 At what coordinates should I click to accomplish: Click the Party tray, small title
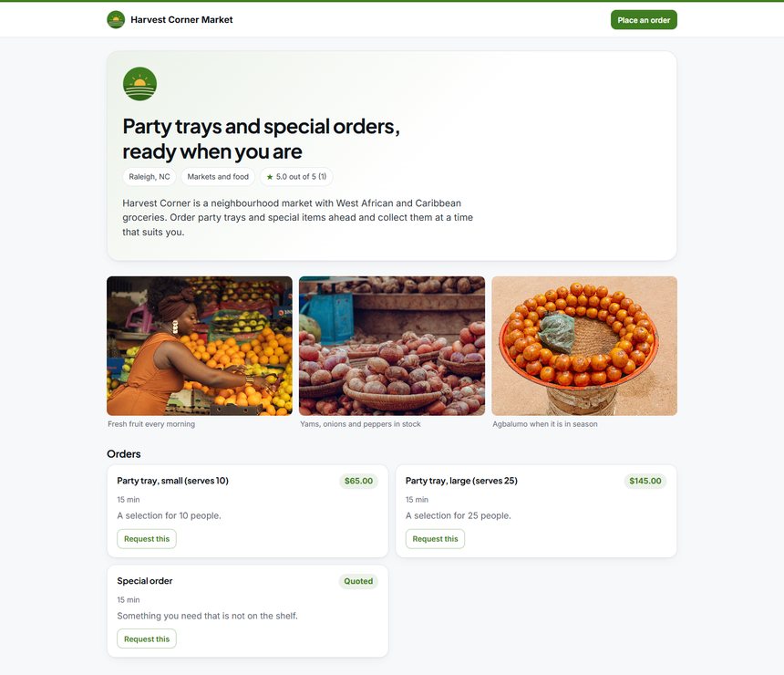click(172, 481)
